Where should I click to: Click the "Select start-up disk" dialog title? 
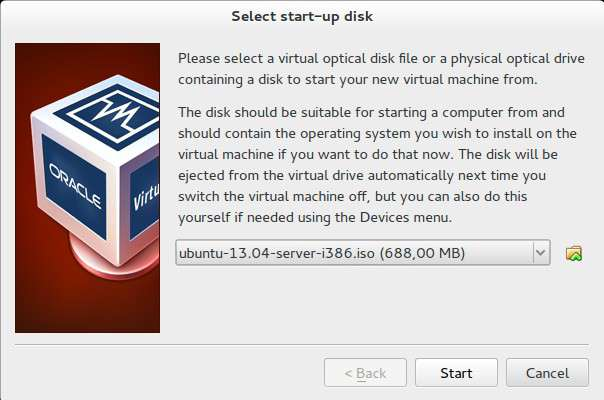pos(302,17)
